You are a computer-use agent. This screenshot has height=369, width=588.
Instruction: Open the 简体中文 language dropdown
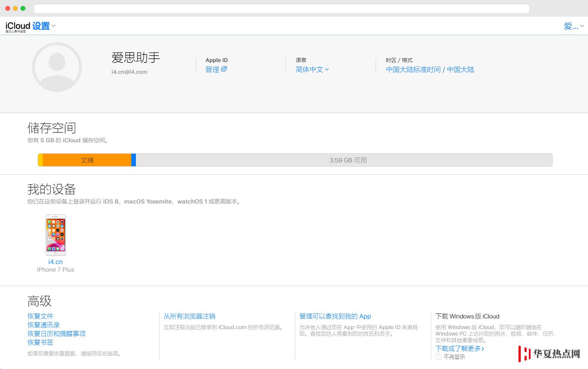click(x=312, y=69)
